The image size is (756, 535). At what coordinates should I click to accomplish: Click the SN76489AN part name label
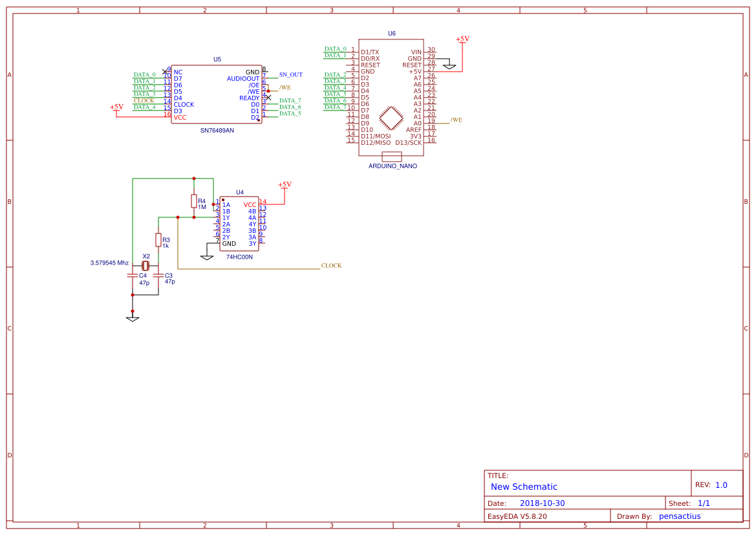(x=217, y=130)
